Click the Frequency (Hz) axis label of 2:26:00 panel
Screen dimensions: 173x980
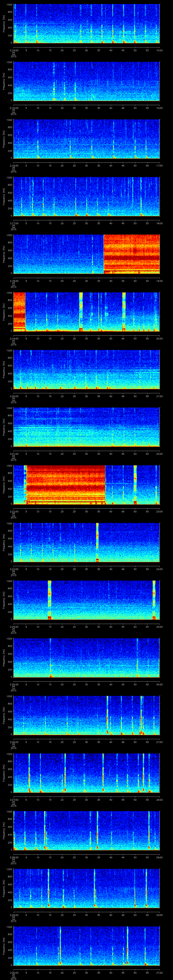pyautogui.click(x=4, y=715)
